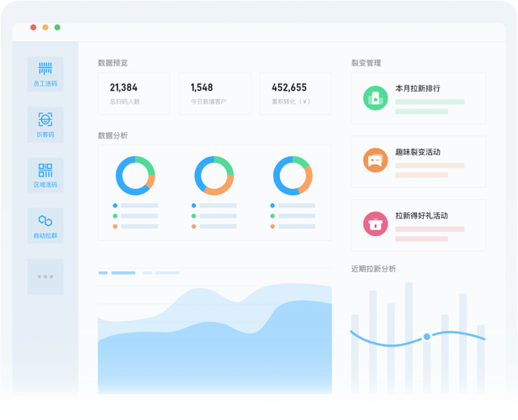
Task: Show more options with the three-dots tile
Action: point(45,276)
